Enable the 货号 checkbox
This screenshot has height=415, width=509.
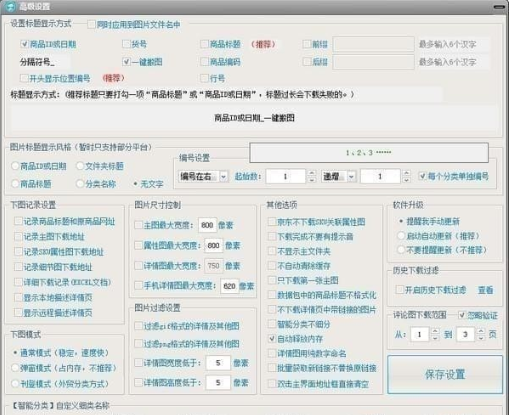[126, 44]
